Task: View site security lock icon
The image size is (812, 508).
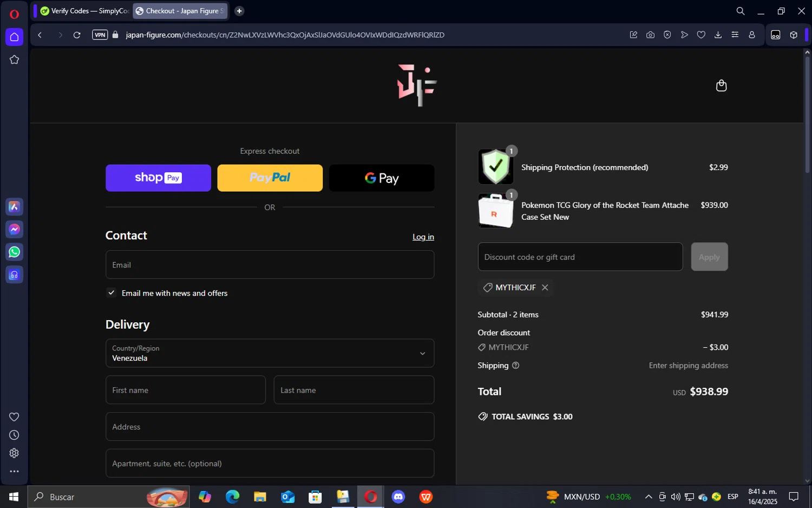Action: [x=115, y=35]
